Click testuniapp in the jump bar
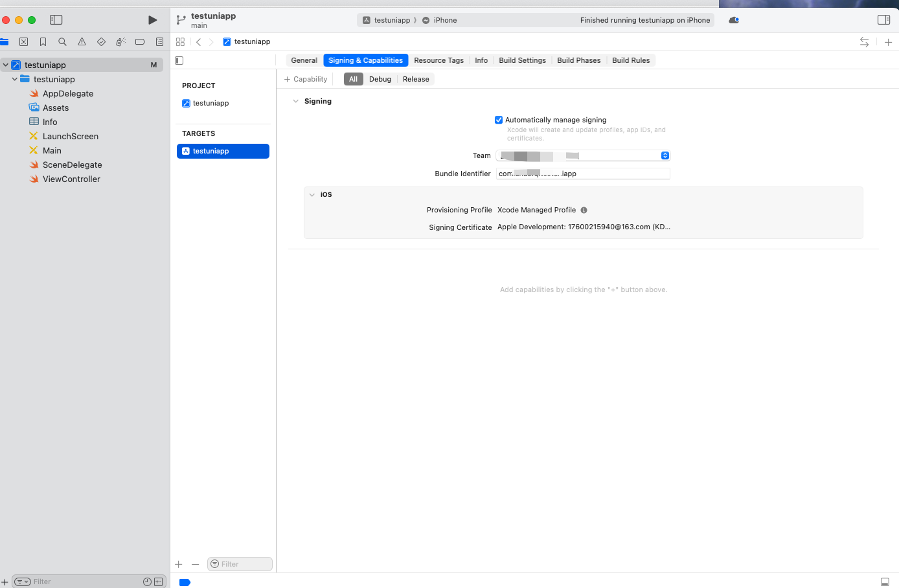 [x=246, y=42]
